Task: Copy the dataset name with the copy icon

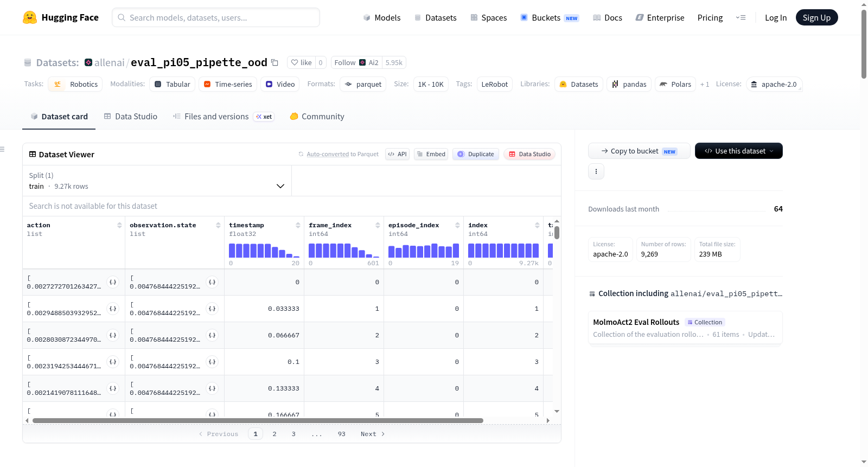Action: coord(275,62)
